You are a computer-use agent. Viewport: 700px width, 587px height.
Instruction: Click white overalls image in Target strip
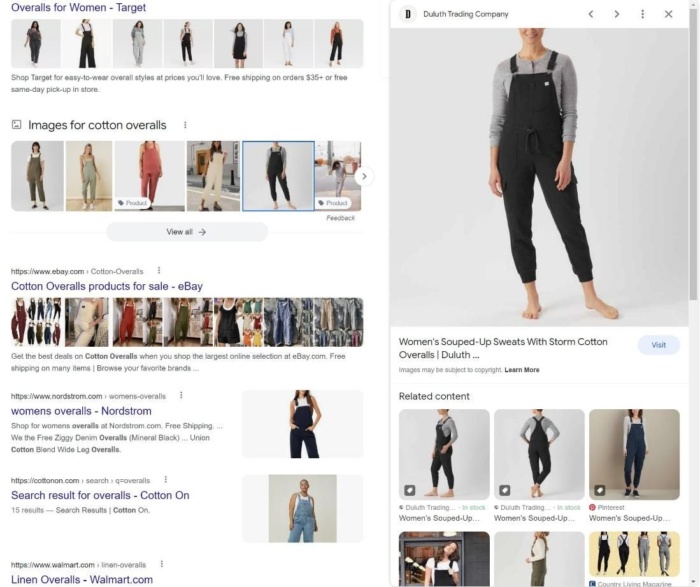tap(288, 44)
